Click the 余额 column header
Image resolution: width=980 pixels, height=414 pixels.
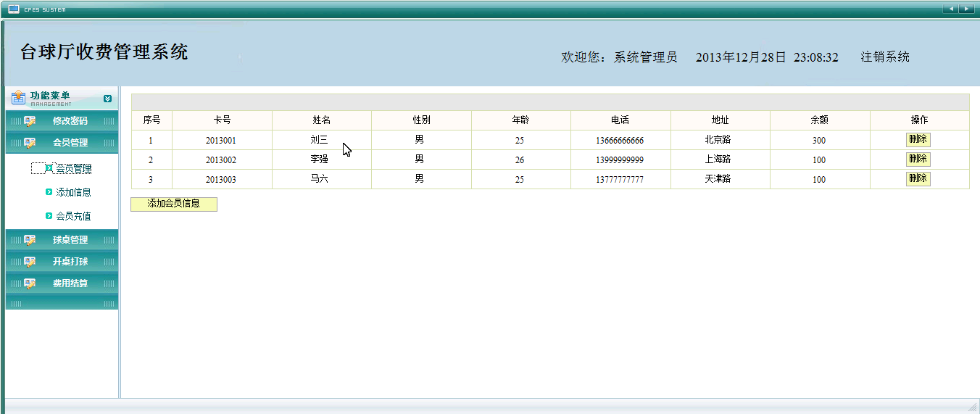pyautogui.click(x=820, y=120)
